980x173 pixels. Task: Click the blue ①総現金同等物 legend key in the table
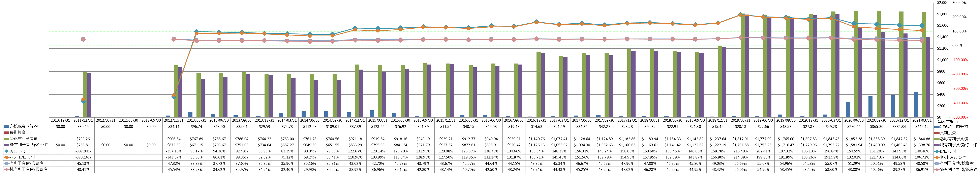point(6,126)
